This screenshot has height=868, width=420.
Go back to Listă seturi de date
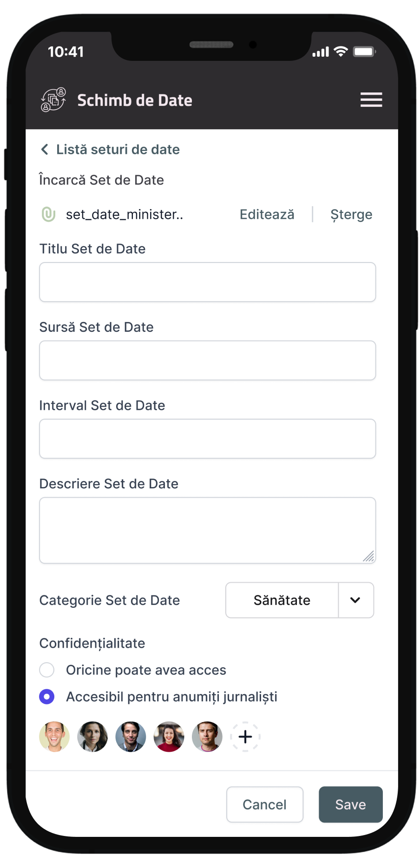click(x=118, y=149)
